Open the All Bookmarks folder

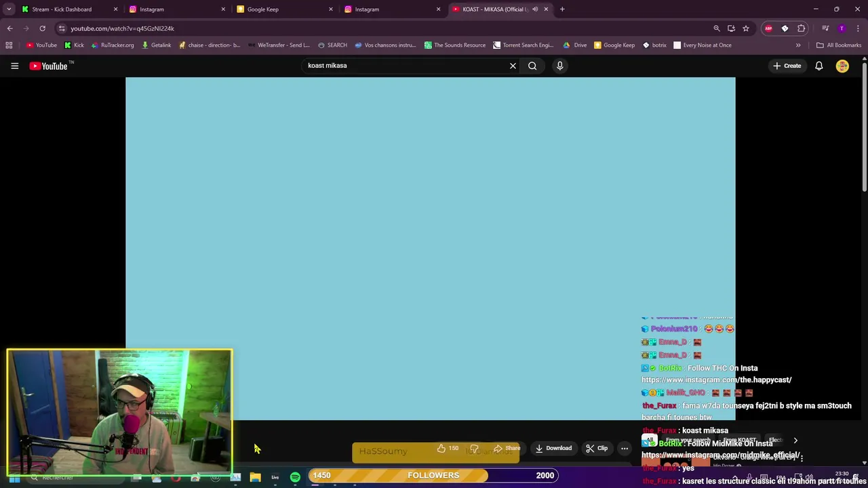point(839,45)
